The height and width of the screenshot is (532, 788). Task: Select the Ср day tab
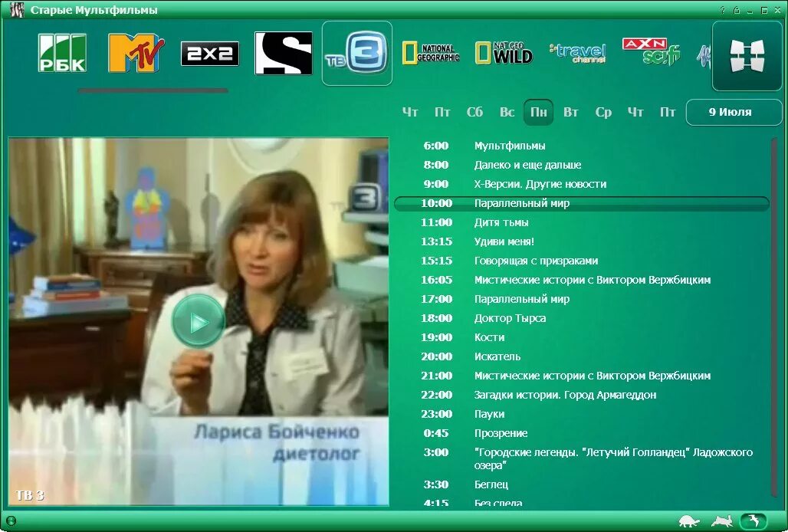point(603,112)
